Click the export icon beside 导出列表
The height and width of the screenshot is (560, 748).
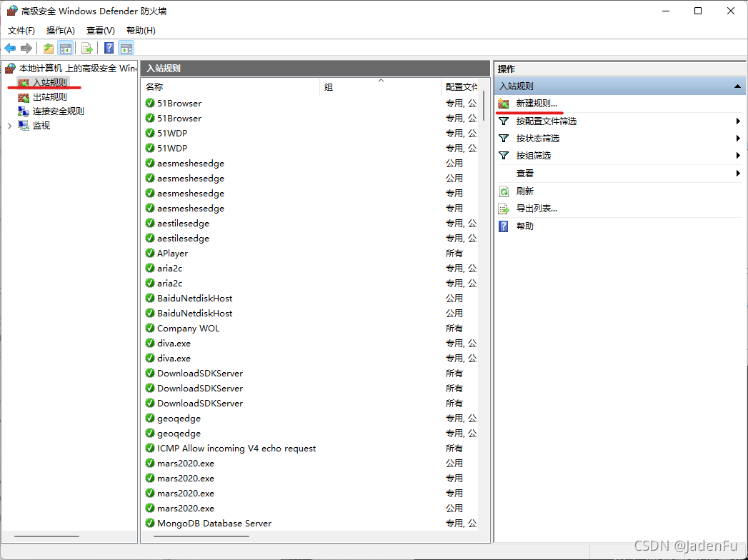click(x=504, y=209)
